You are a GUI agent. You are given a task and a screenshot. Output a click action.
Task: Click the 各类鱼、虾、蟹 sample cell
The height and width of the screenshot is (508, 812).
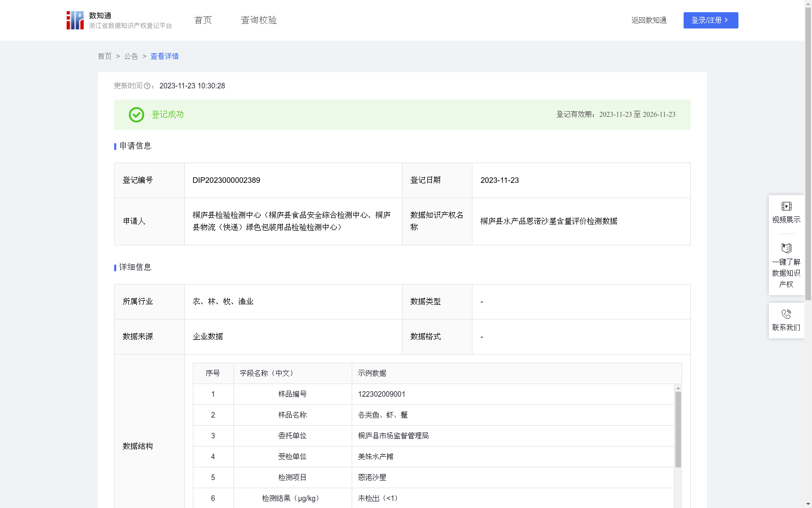tap(383, 415)
